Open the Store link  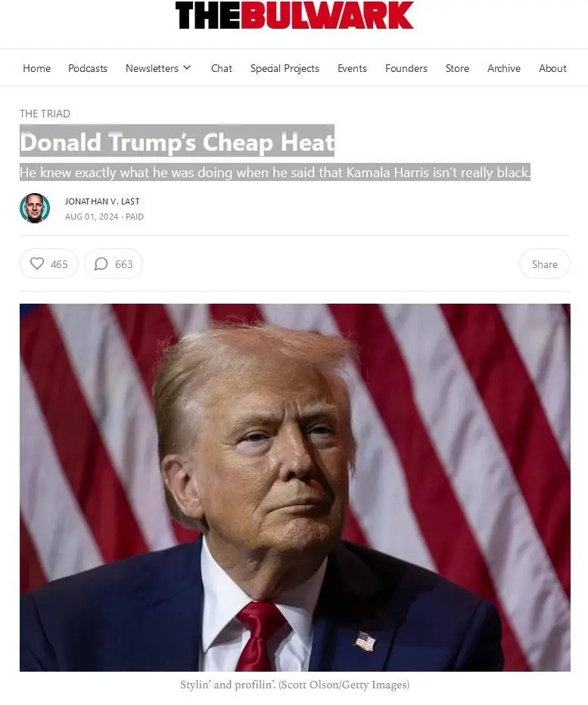pos(457,68)
